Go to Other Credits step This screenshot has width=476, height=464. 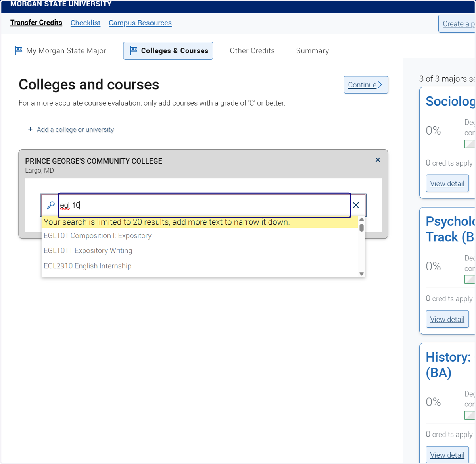tap(252, 50)
